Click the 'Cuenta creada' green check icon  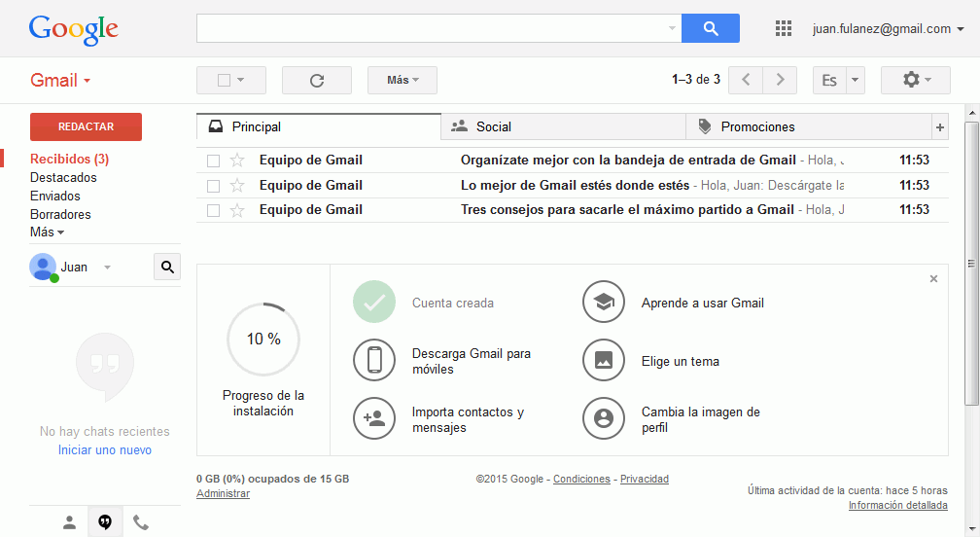[x=373, y=302]
